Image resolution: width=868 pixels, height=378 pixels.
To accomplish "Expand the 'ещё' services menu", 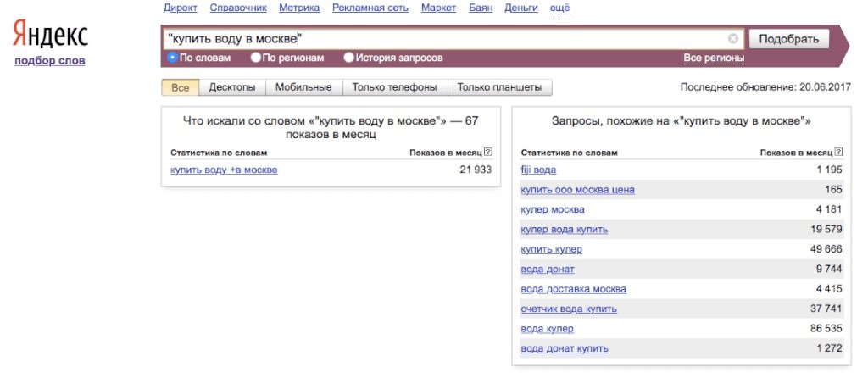I will coord(559,8).
